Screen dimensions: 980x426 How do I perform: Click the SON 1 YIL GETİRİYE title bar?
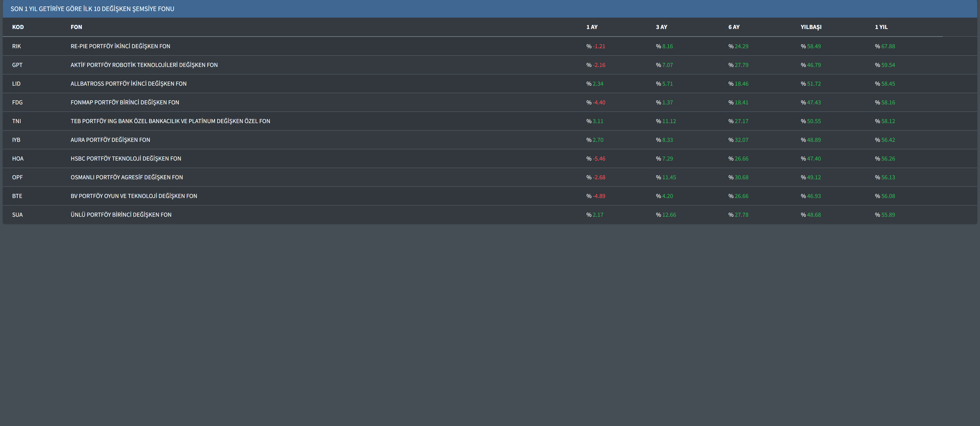point(92,9)
